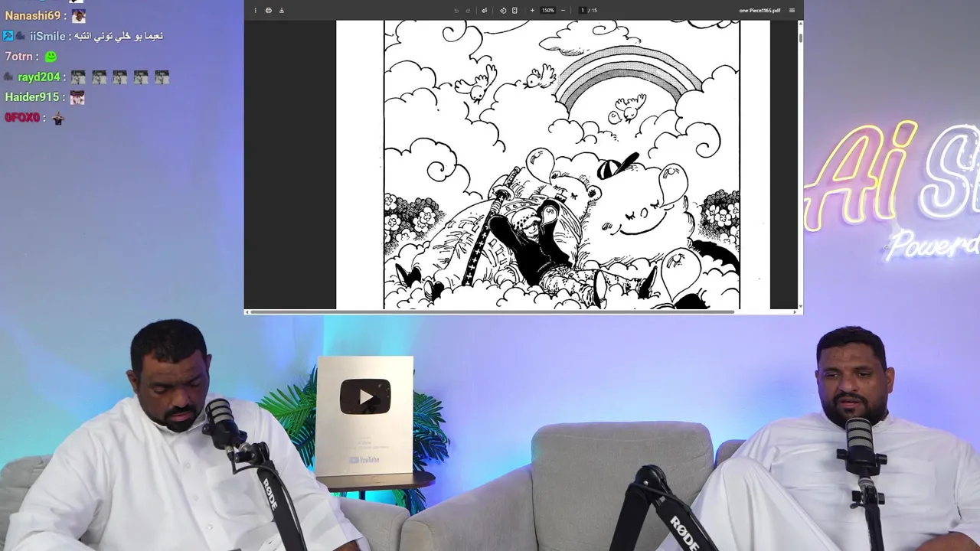Click the Haider915 username in chat
The height and width of the screenshot is (551, 980).
tap(32, 97)
